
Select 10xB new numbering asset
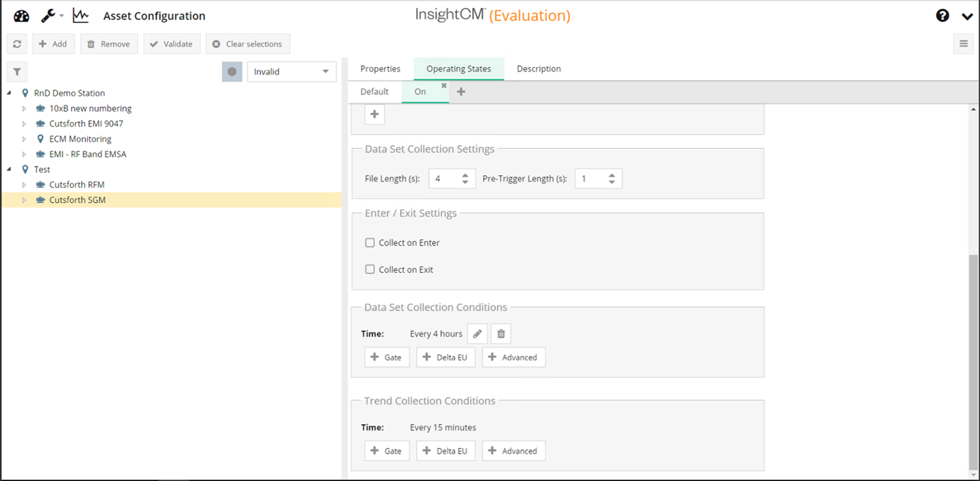point(90,108)
